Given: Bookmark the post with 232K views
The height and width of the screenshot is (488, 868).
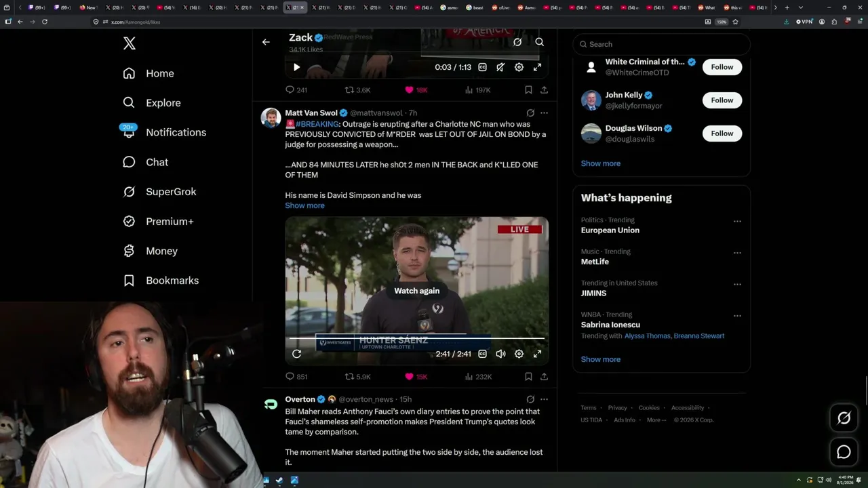Looking at the screenshot, I should (x=528, y=377).
